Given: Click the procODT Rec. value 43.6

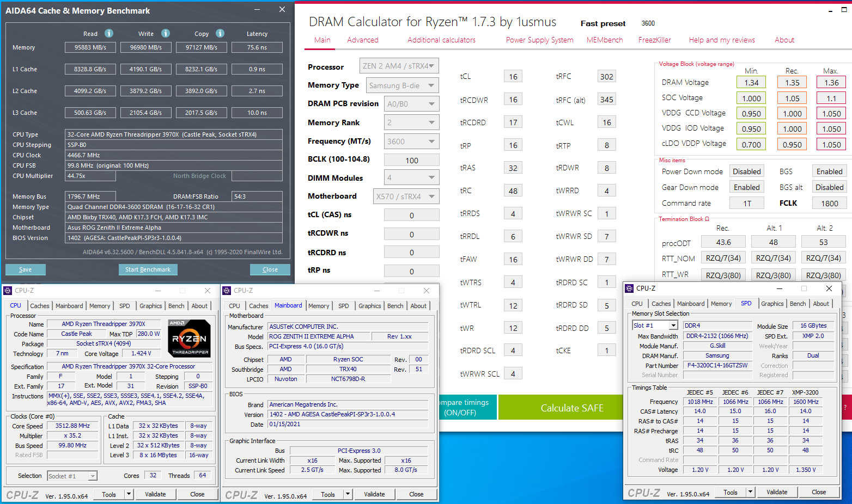Looking at the screenshot, I should (723, 242).
